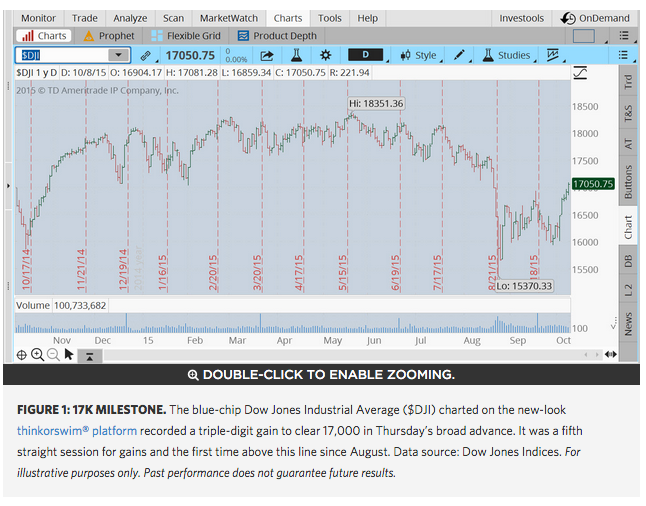The height and width of the screenshot is (506, 646).
Task: Click the Volume 100,733,682 label
Action: [62, 305]
